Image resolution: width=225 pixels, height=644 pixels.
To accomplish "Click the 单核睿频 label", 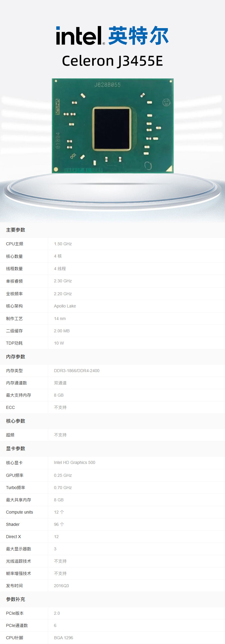I will click(14, 281).
